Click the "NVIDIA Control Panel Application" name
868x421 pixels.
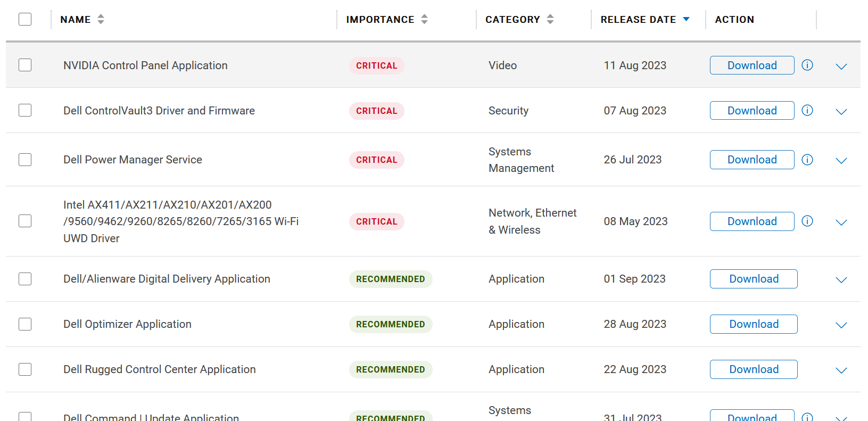click(145, 65)
